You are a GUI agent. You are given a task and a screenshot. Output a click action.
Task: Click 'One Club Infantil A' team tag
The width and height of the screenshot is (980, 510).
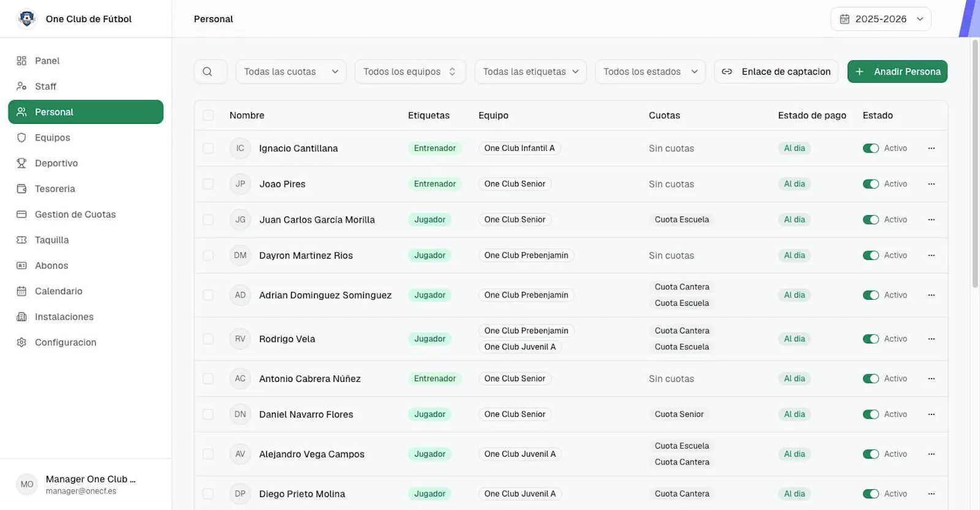(x=519, y=148)
